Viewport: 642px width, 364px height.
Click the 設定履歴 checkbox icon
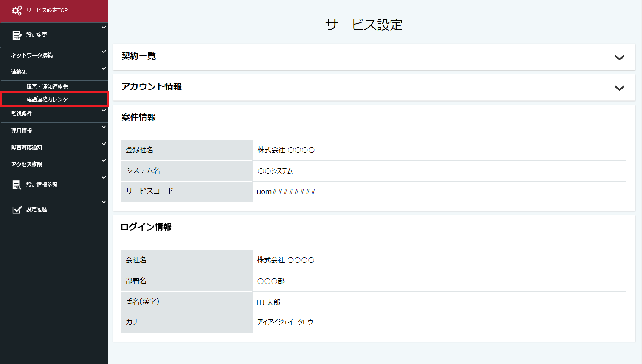click(x=17, y=210)
